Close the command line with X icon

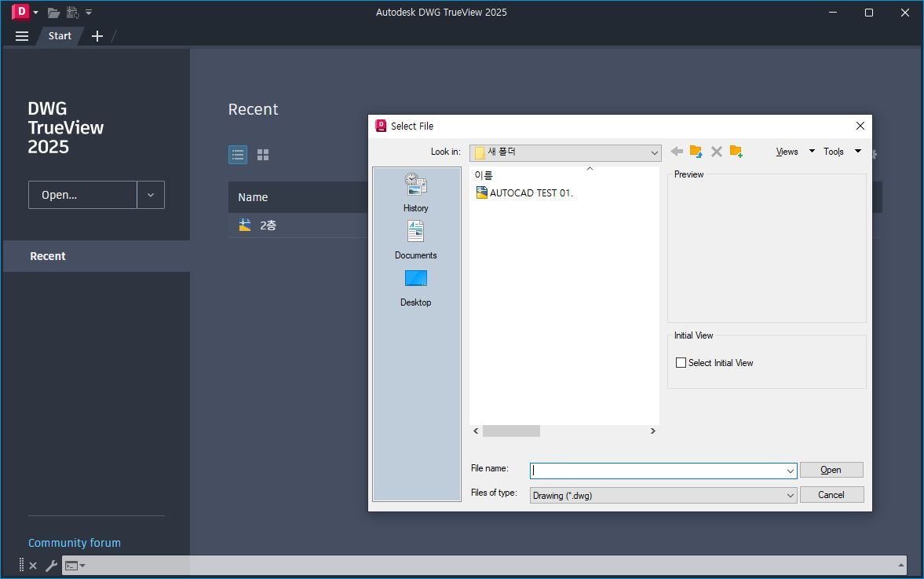(33, 566)
